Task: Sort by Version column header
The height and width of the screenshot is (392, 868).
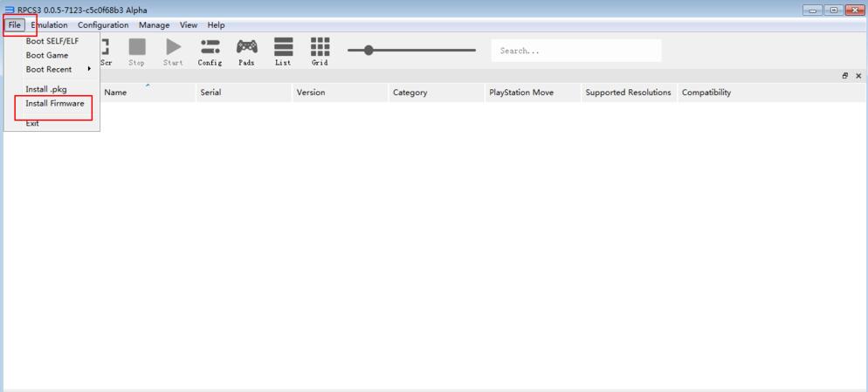Action: [340, 93]
